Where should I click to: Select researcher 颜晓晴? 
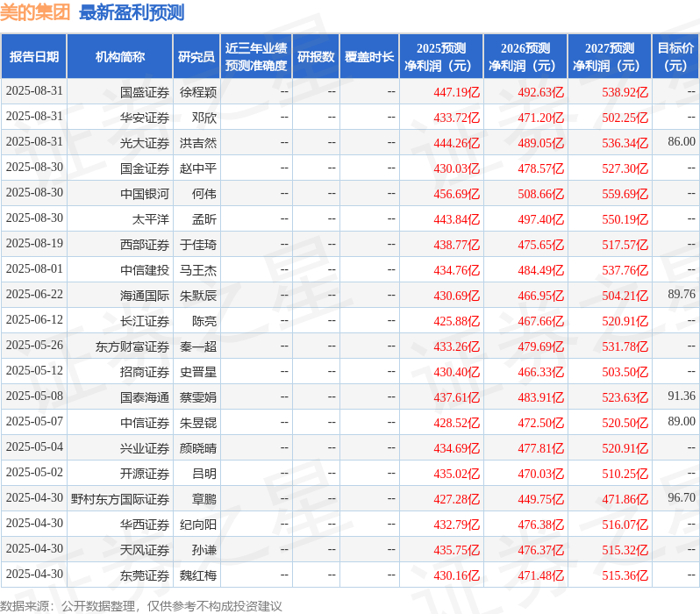click(x=197, y=449)
